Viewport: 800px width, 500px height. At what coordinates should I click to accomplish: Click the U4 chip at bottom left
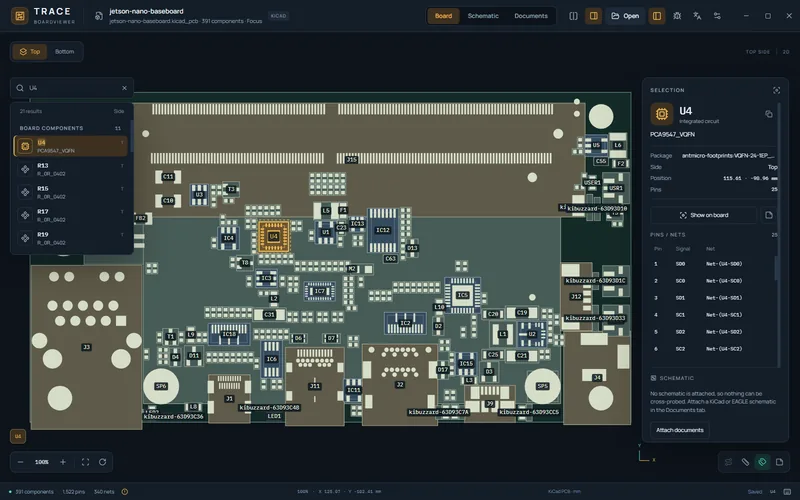pyautogui.click(x=18, y=436)
